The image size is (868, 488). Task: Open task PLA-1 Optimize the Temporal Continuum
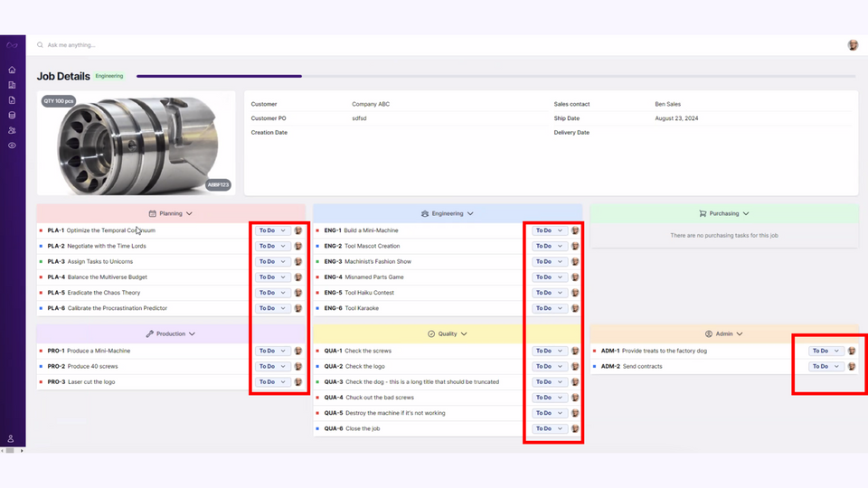[101, 230]
